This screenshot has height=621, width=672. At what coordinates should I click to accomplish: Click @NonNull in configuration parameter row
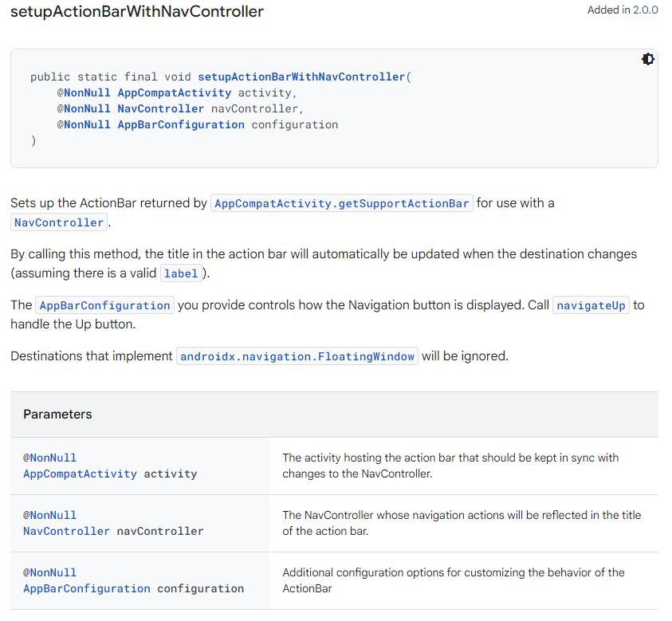point(49,572)
